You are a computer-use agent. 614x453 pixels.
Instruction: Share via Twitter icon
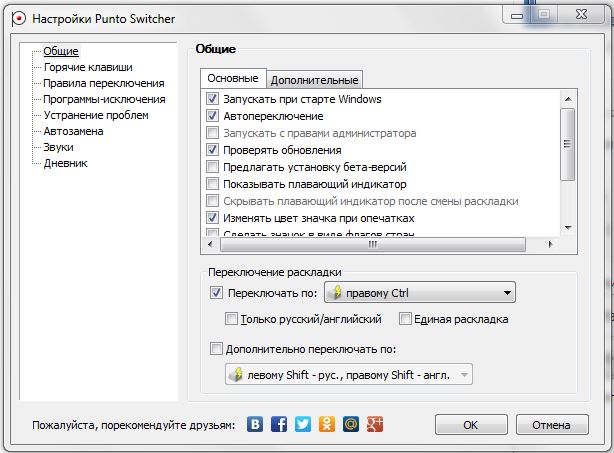(x=303, y=424)
